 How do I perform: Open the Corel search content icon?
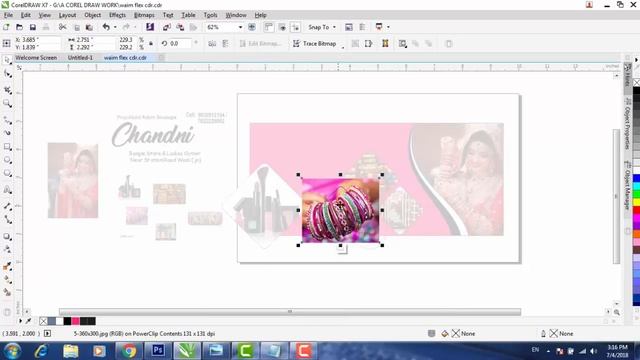(150, 27)
